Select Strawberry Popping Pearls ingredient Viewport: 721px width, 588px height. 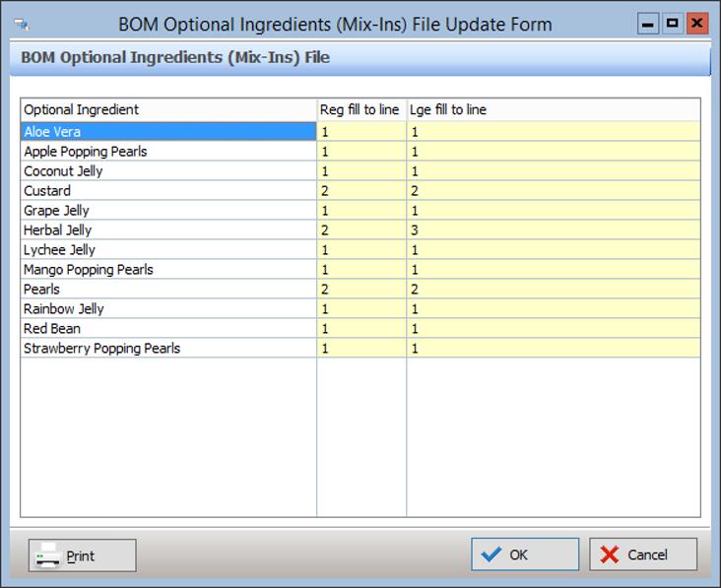click(x=167, y=348)
